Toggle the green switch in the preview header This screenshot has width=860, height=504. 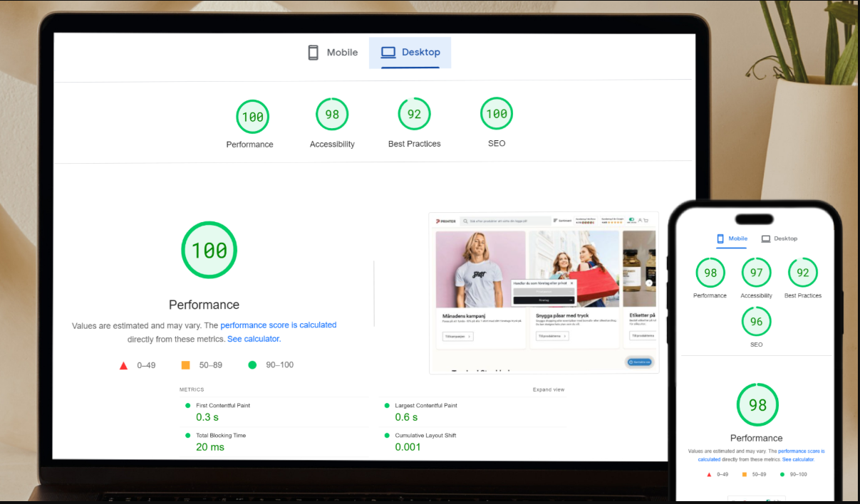click(x=631, y=220)
